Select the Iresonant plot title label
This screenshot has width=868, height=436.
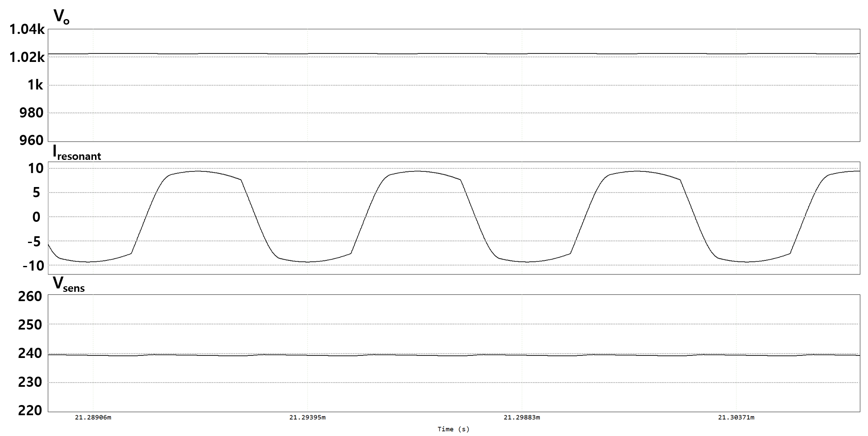tap(77, 153)
